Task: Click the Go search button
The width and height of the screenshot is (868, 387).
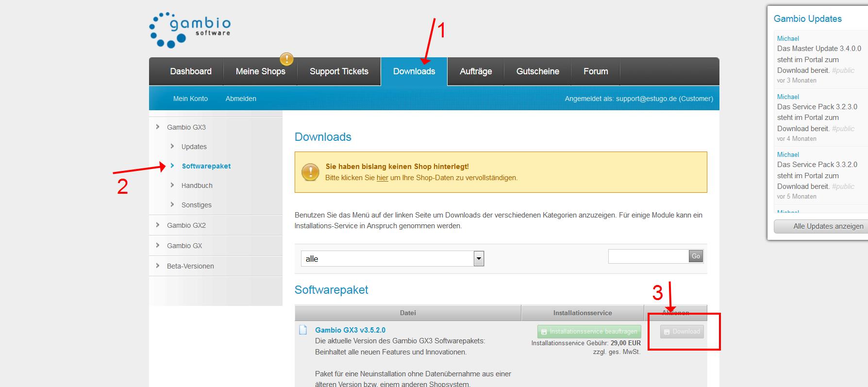Action: pos(696,256)
